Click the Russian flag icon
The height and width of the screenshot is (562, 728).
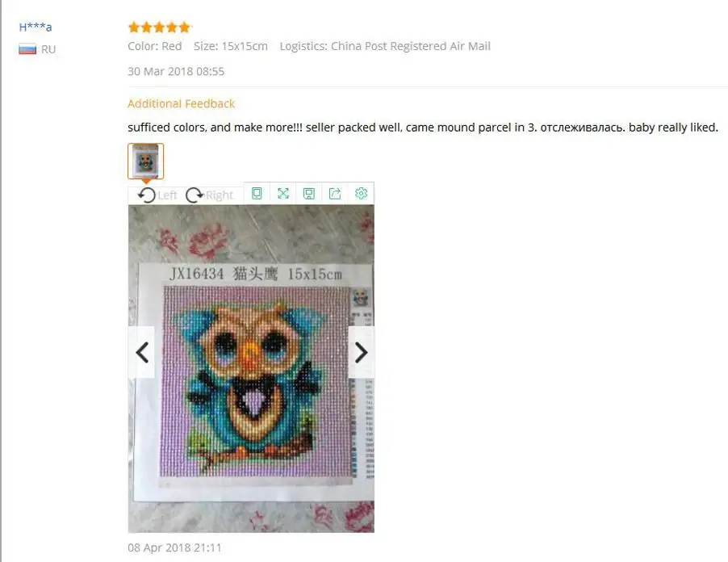tap(27, 49)
